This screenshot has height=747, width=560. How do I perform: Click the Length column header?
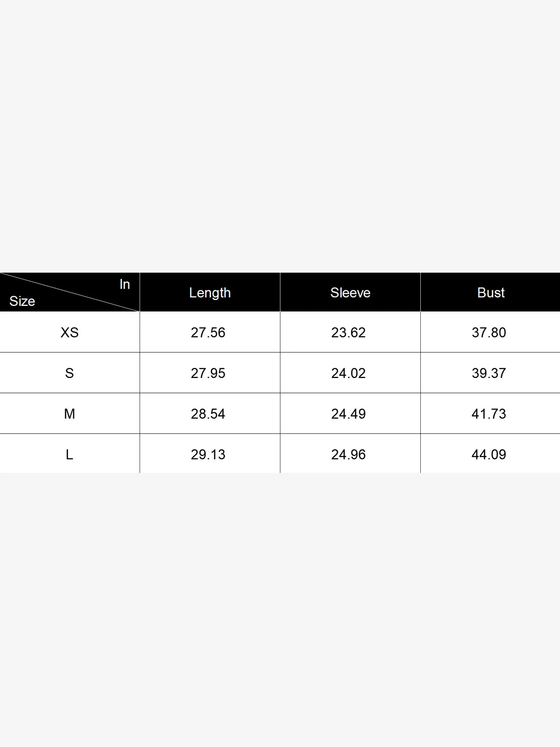pos(210,293)
